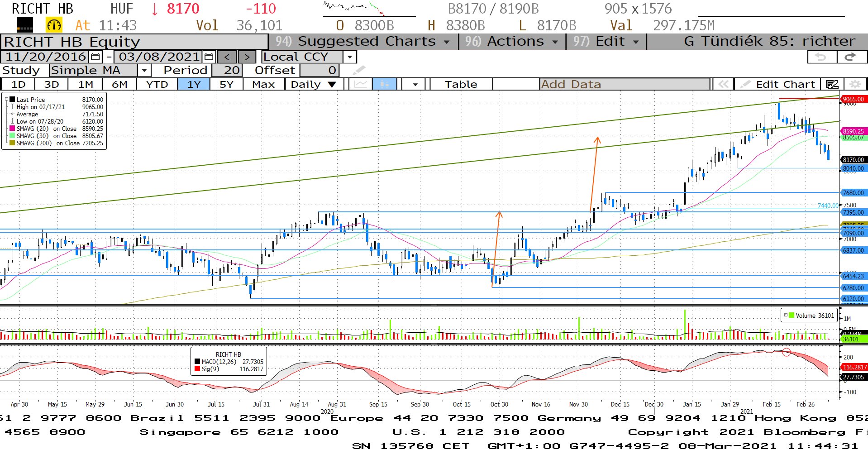Image resolution: width=868 pixels, height=464 pixels.
Task: Open the Simple MA study dropdown
Action: 144,71
